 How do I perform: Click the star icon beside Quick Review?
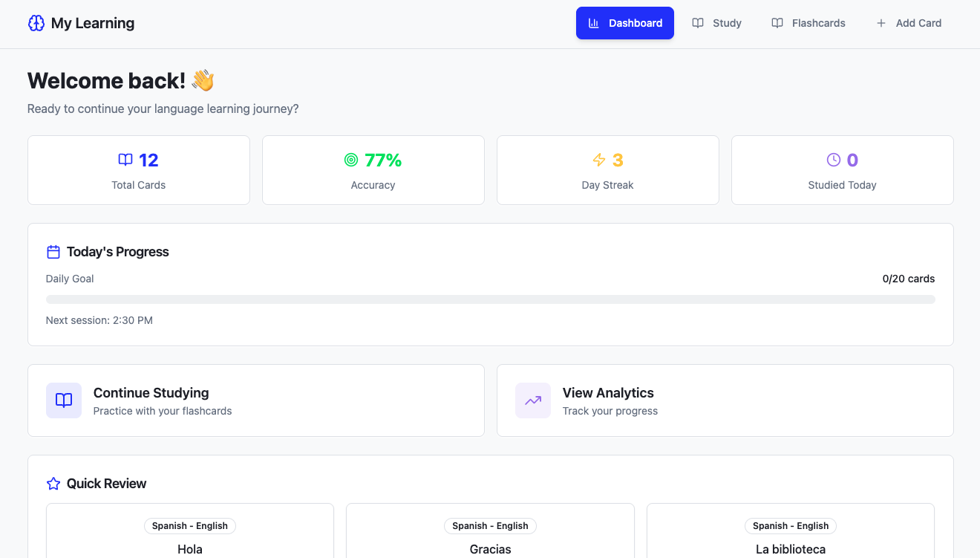click(x=53, y=484)
